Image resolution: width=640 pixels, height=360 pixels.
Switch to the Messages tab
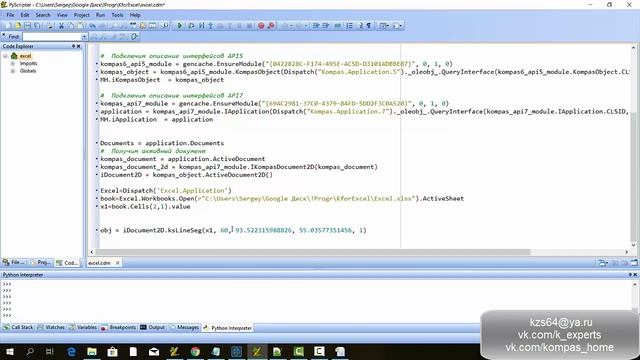184,327
